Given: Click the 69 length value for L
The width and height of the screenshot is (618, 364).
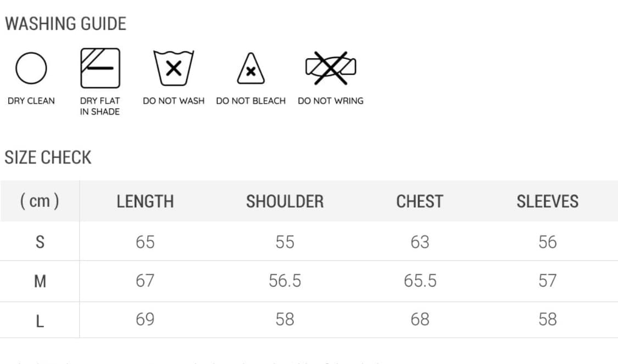Looking at the screenshot, I should [145, 320].
